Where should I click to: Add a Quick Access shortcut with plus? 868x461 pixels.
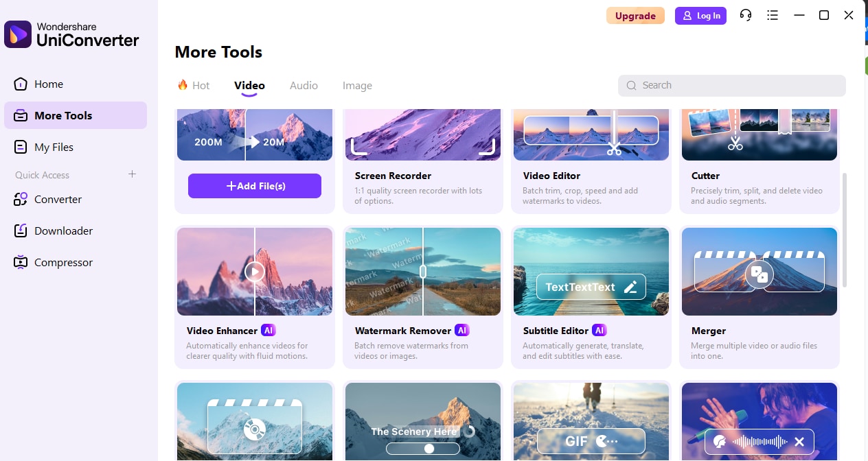pyautogui.click(x=133, y=174)
